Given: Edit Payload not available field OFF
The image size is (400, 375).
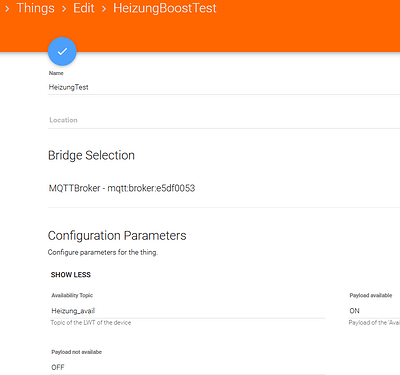Looking at the screenshot, I should click(x=188, y=367).
